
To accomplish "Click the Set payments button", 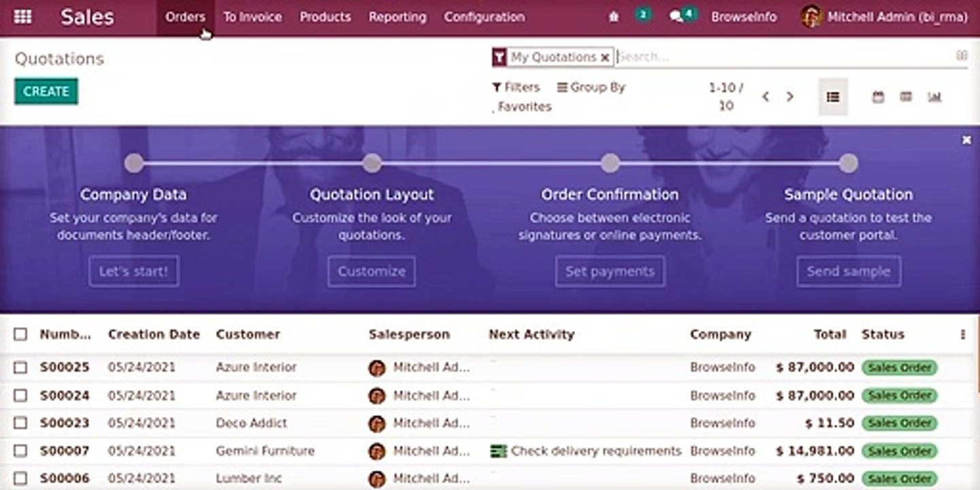I will coord(610,271).
